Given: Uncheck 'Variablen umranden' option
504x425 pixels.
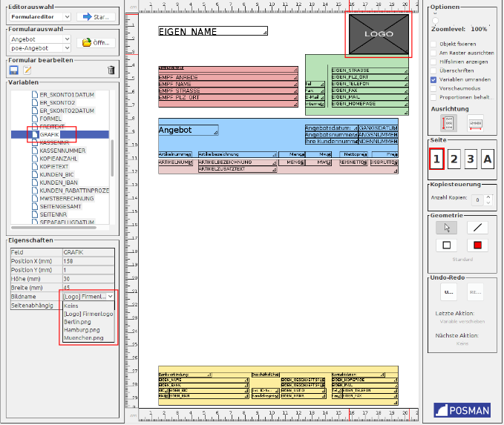Looking at the screenshot, I should pos(434,79).
